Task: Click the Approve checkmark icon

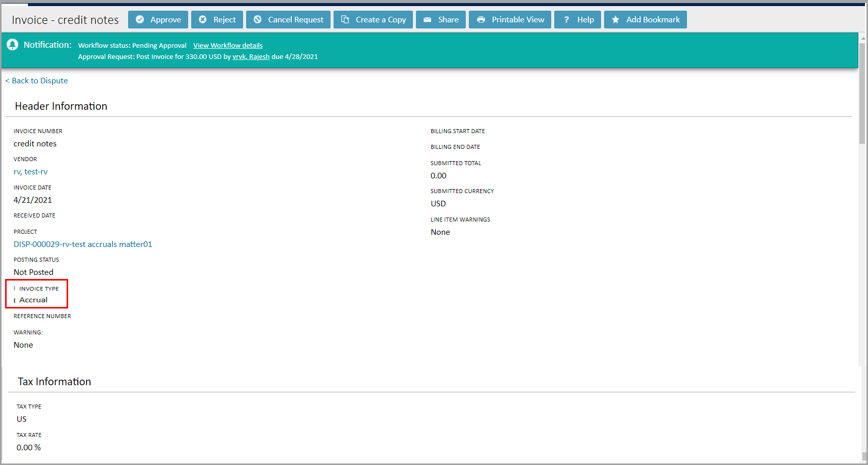Action: 140,20
